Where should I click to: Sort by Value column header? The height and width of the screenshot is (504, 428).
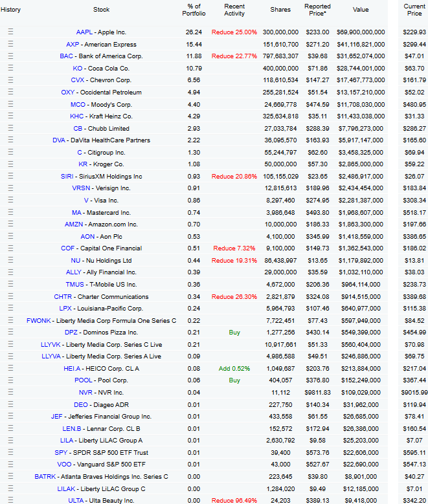coord(361,10)
